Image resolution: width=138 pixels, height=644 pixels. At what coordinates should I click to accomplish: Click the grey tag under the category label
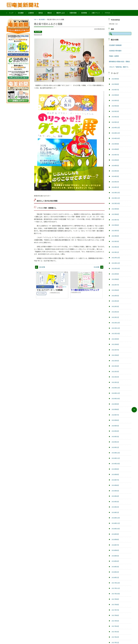pyautogui.click(x=38, y=34)
